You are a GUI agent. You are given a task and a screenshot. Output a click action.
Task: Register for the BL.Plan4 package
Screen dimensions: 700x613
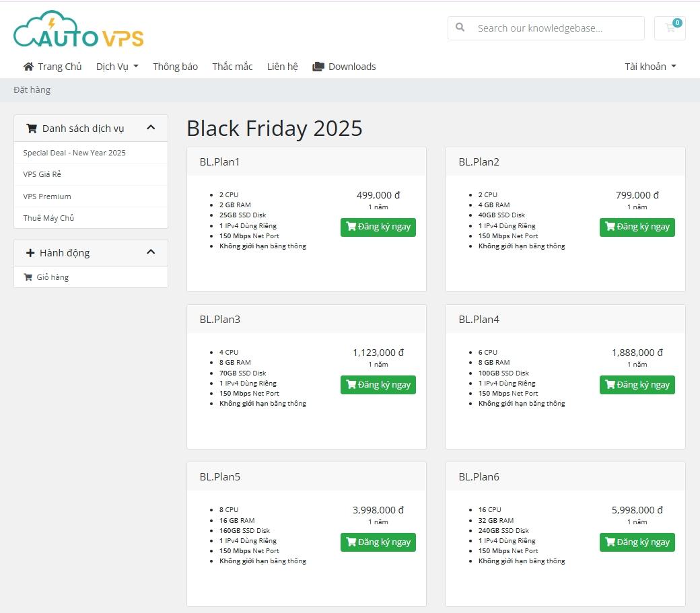637,384
